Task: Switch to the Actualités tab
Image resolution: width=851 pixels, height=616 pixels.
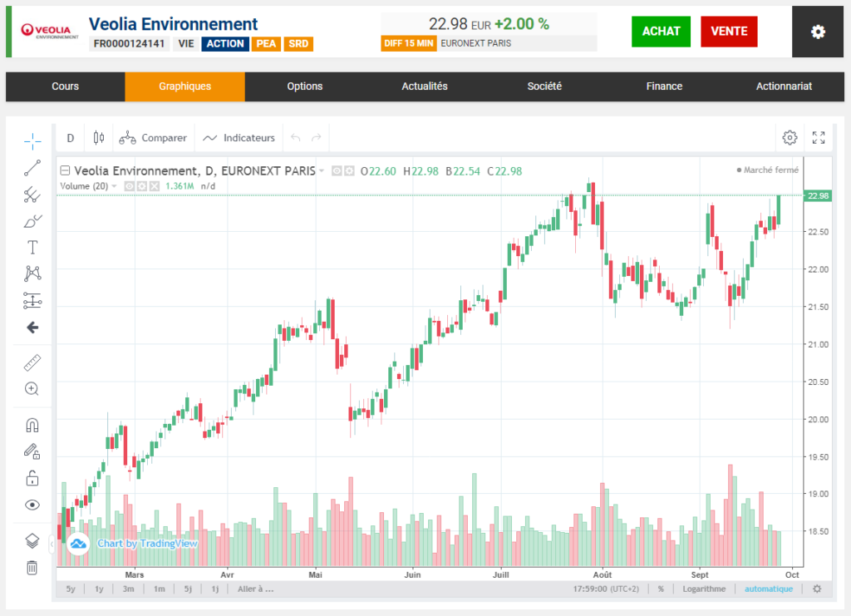Action: (424, 86)
